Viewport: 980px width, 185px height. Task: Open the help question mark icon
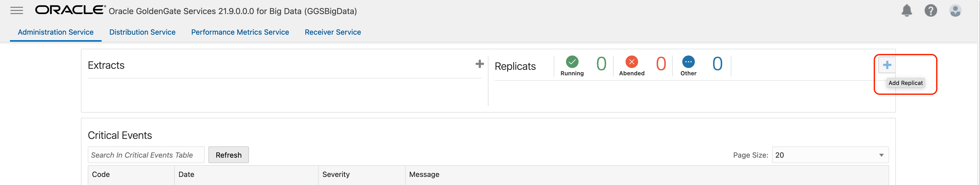coord(931,11)
